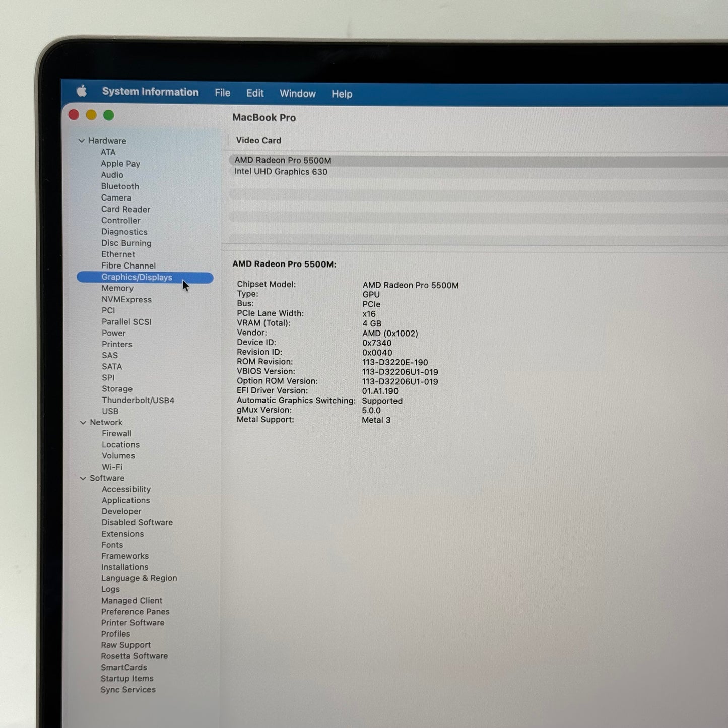Image resolution: width=728 pixels, height=728 pixels.
Task: Select PCI in the sidebar
Action: [108, 311]
